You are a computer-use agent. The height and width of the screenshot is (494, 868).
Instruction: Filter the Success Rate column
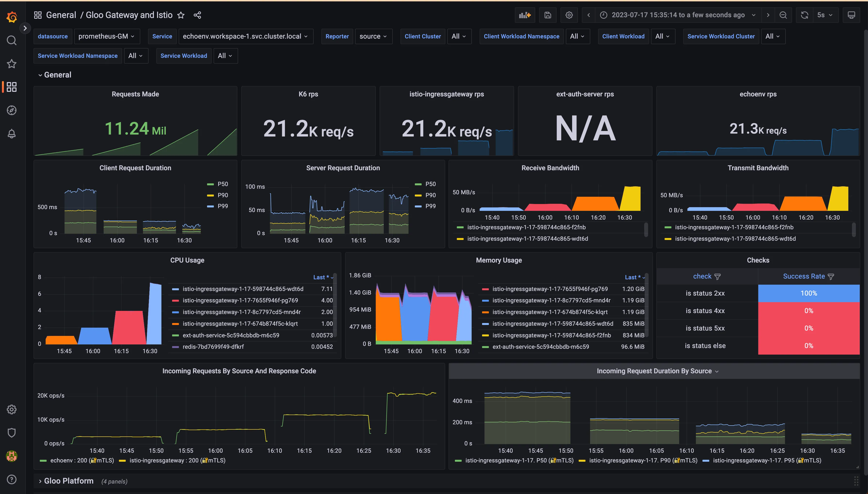(831, 277)
